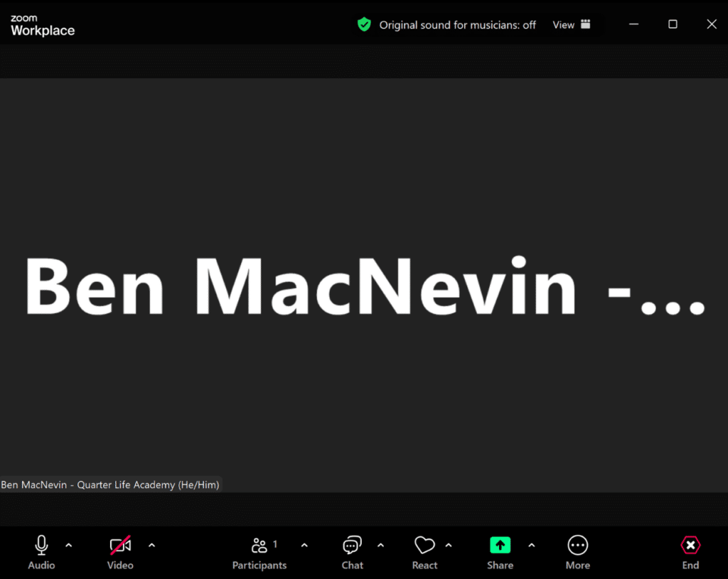Click the green Share screen icon
This screenshot has width=728, height=579.
coord(500,546)
